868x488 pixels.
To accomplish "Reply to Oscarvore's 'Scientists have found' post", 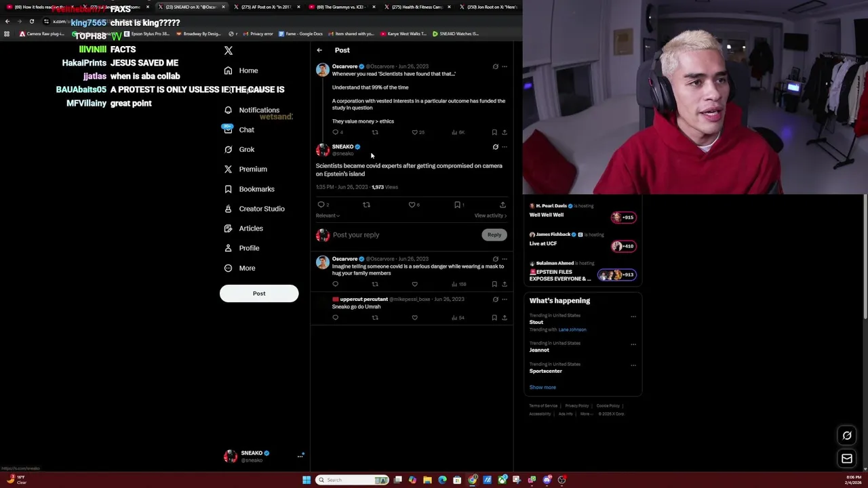I will point(335,132).
